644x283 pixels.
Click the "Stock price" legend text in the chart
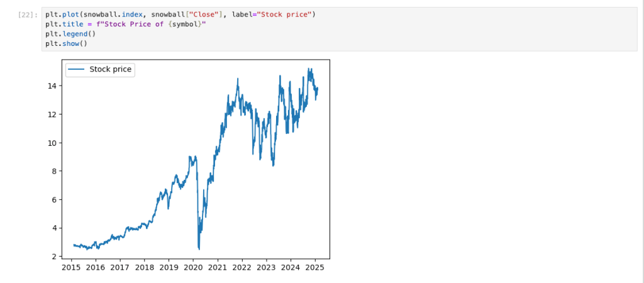[111, 70]
